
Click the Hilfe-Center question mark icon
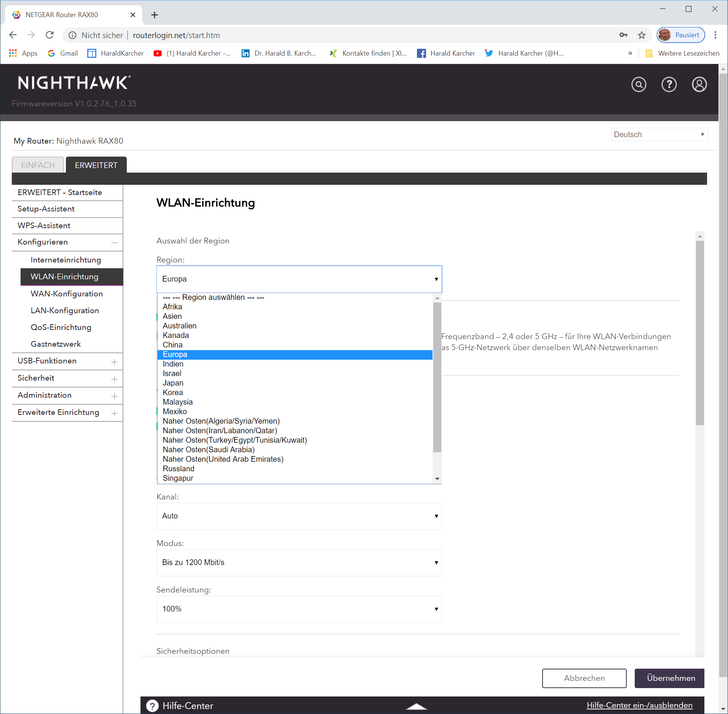152,706
